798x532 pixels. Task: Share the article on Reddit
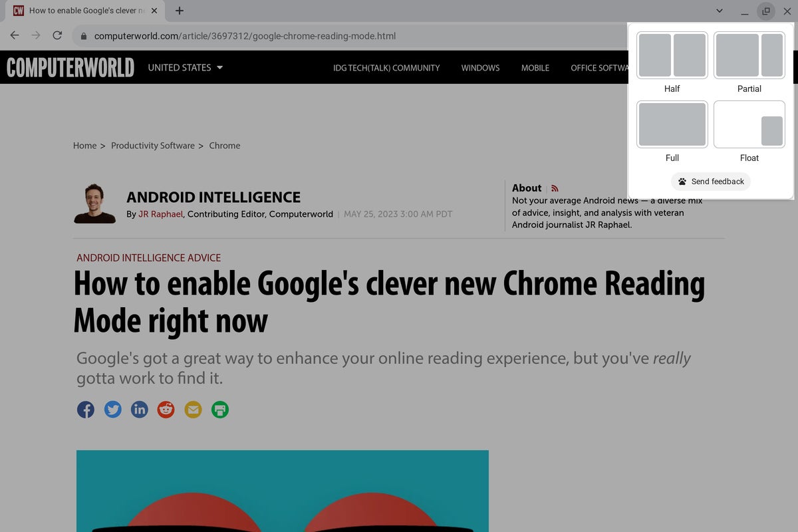tap(166, 410)
